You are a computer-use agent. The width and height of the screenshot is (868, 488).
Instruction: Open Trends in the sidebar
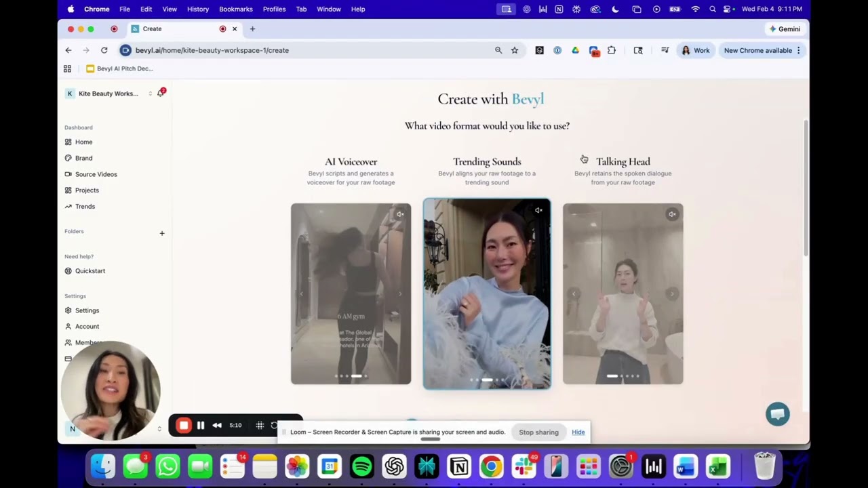80,206
